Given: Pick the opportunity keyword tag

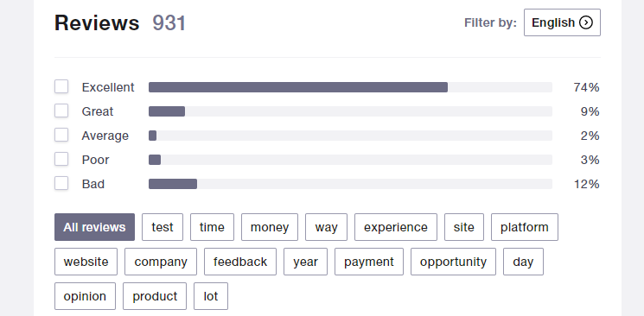Looking at the screenshot, I should point(454,262).
